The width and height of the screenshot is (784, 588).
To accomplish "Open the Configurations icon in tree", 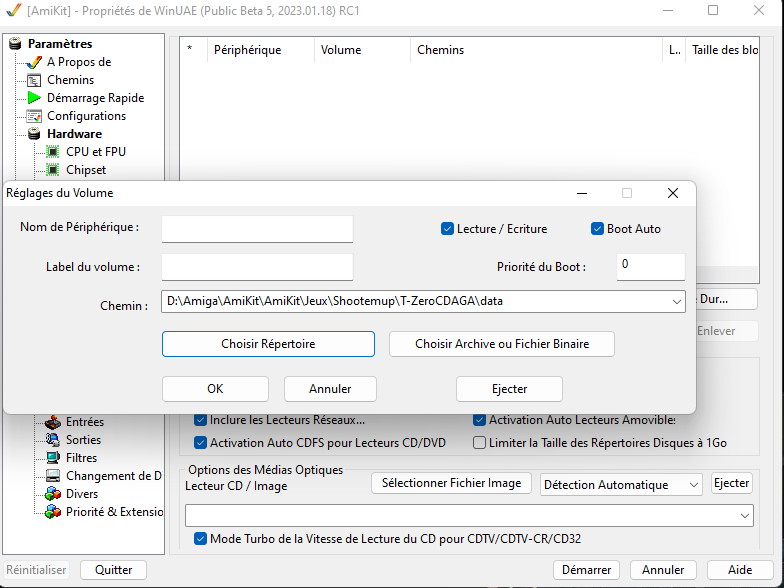I will point(34,116).
